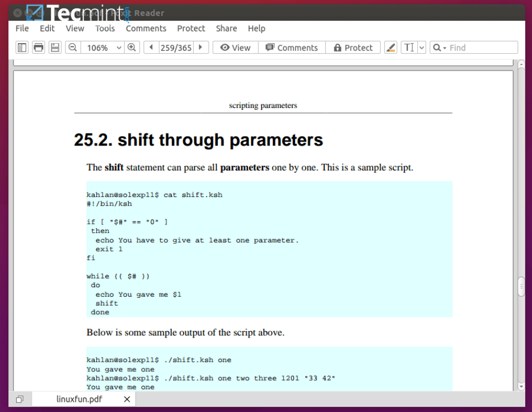Go to the next page arrow

201,48
